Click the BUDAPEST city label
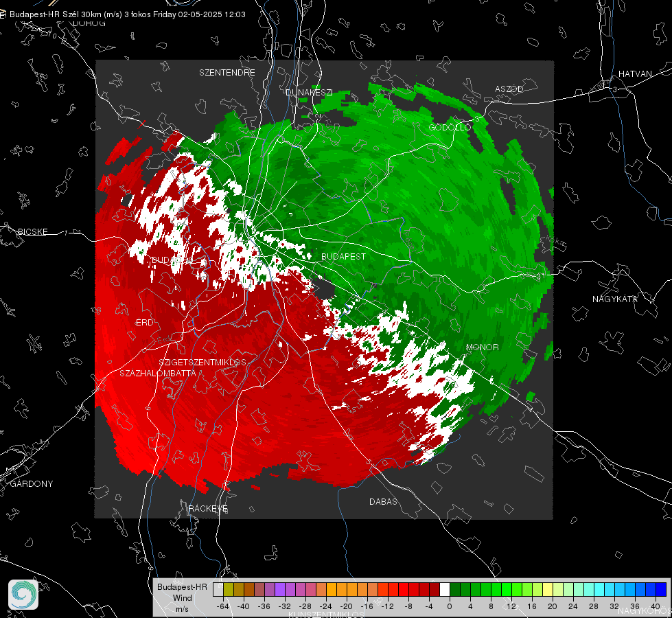 click(343, 256)
